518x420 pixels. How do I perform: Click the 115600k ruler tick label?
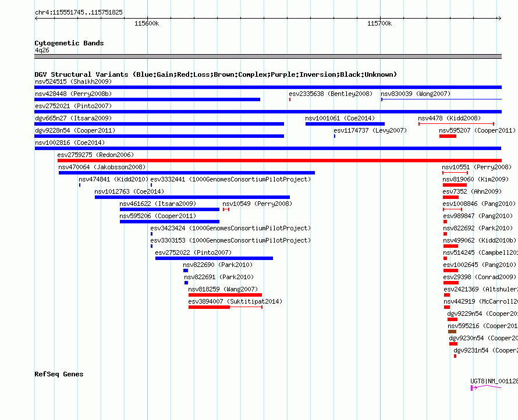point(147,23)
